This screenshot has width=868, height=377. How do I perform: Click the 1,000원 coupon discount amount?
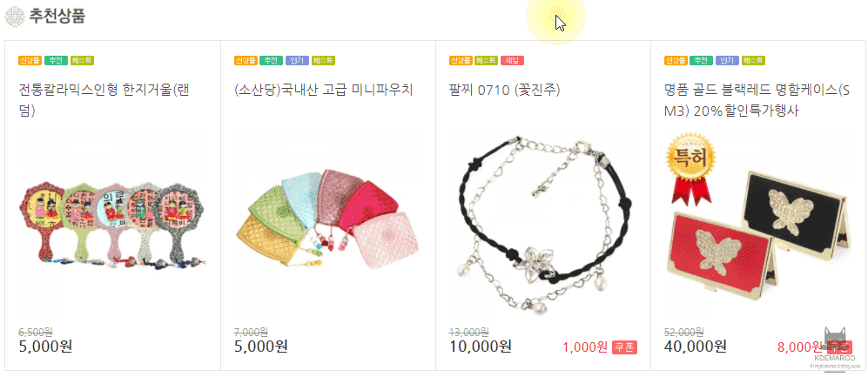click(585, 347)
